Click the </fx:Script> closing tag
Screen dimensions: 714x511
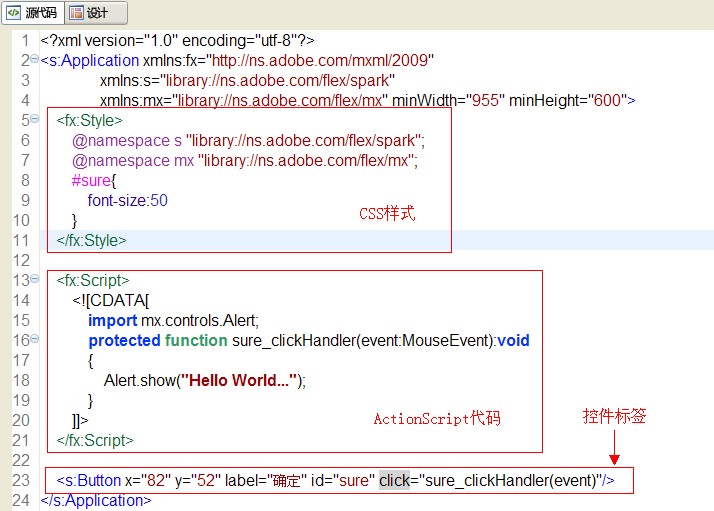(95, 440)
